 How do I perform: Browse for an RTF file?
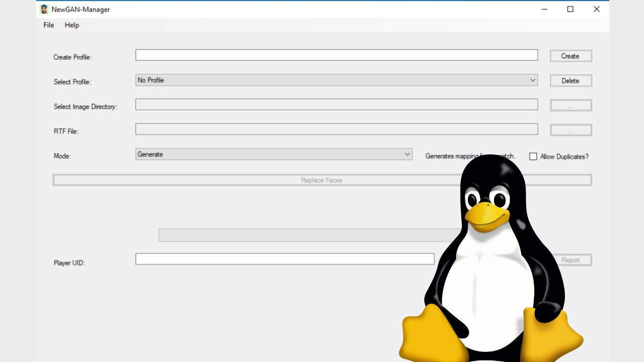tap(571, 129)
